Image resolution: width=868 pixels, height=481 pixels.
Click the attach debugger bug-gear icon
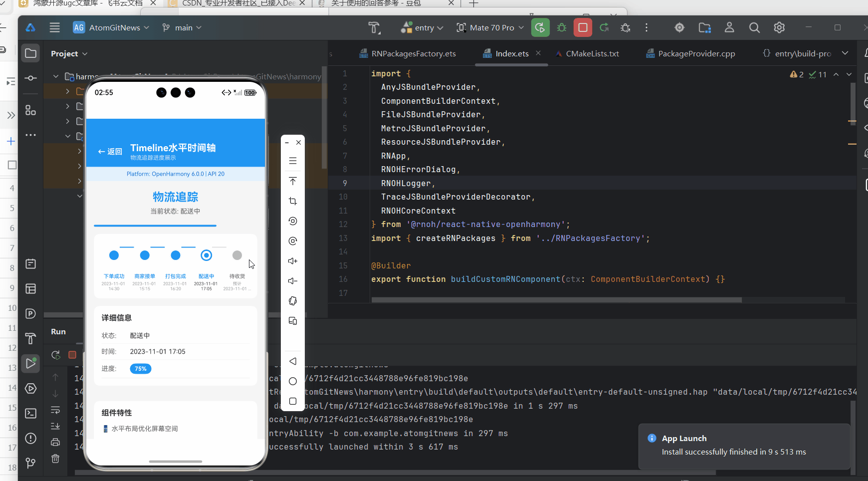[x=626, y=27]
